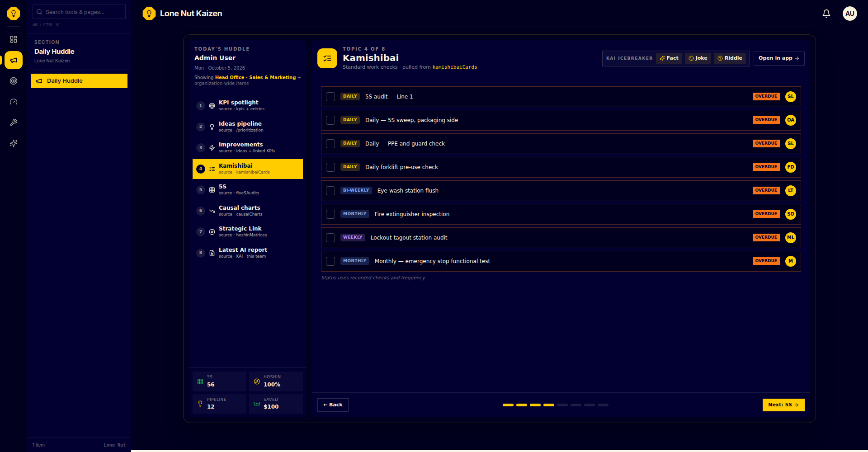Viewport: 868px width, 452px height.
Task: Select the Causal charts topic
Action: point(248,211)
